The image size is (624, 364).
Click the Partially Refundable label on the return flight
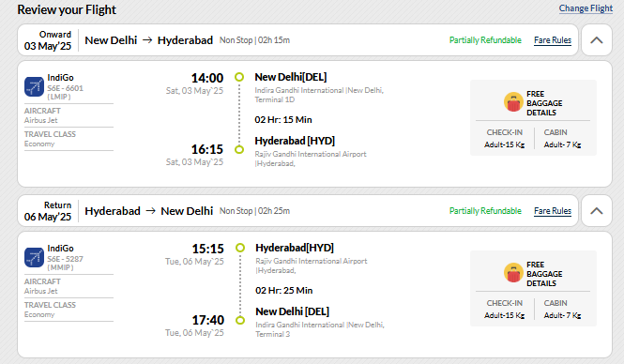pyautogui.click(x=485, y=211)
